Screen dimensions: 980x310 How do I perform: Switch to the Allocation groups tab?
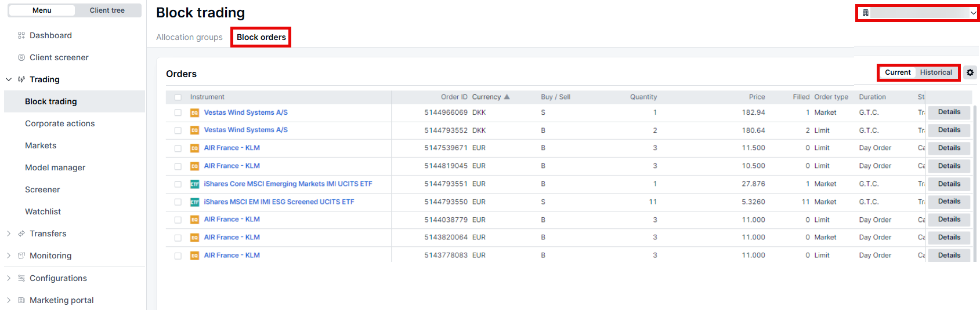tap(189, 37)
